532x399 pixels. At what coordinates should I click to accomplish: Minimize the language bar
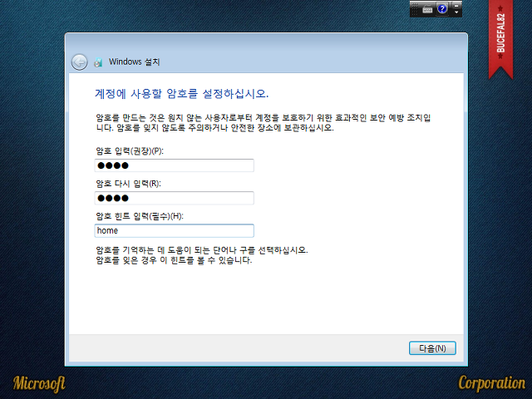(456, 6)
